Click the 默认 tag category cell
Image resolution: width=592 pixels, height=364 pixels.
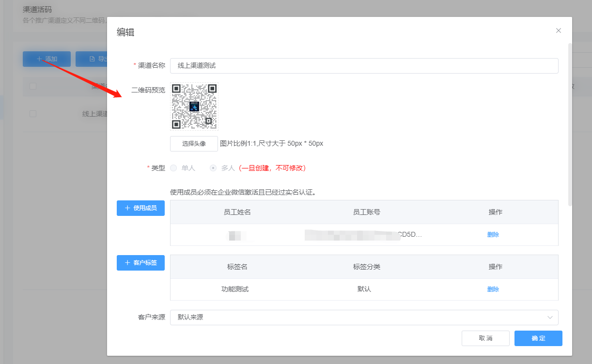tap(364, 289)
